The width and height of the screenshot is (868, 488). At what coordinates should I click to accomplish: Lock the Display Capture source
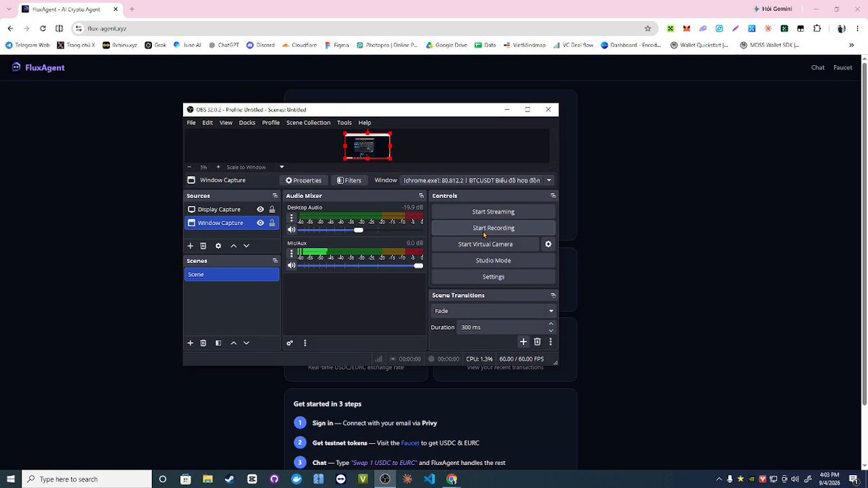point(272,210)
